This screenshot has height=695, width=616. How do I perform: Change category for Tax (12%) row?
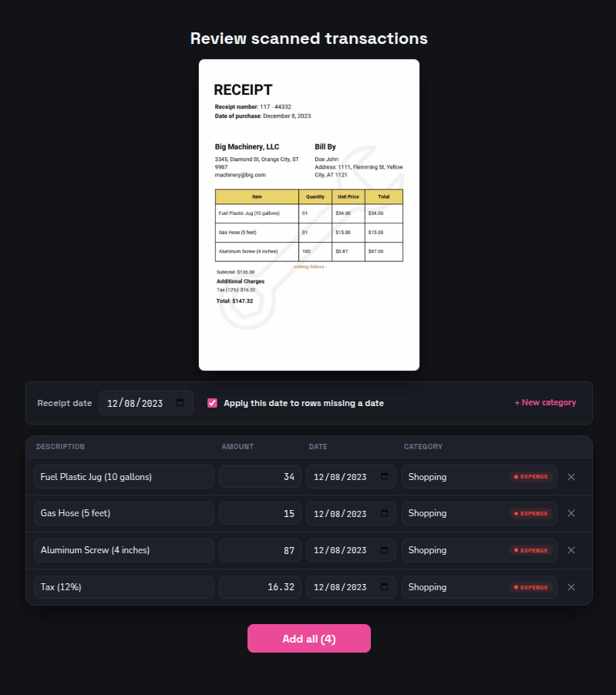(x=480, y=587)
